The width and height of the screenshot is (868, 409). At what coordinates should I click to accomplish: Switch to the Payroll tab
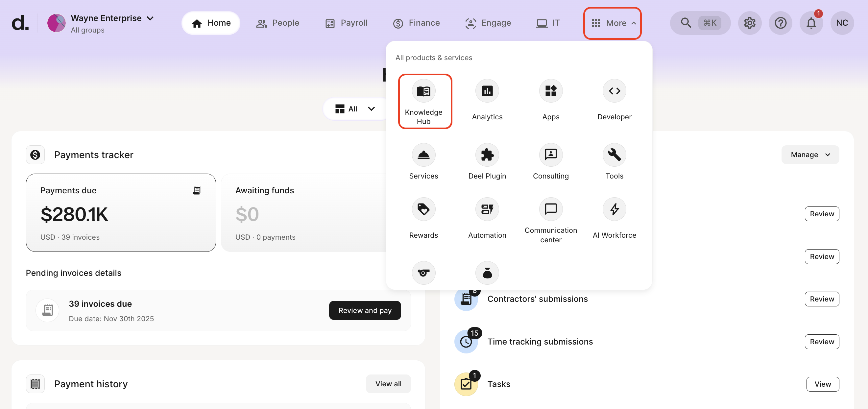coord(346,23)
